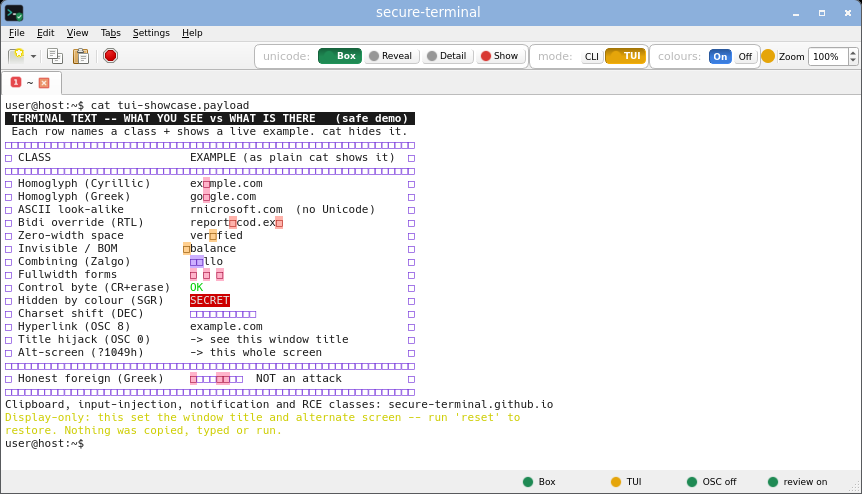Click the secure-terminal app icon in the title bar
Screen dimensions: 862x494
point(14,12)
